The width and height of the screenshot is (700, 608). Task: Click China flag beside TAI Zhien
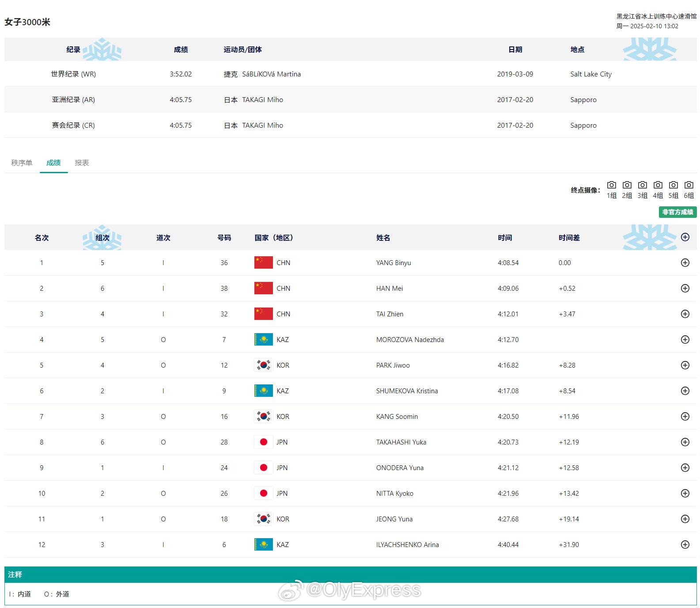point(264,314)
